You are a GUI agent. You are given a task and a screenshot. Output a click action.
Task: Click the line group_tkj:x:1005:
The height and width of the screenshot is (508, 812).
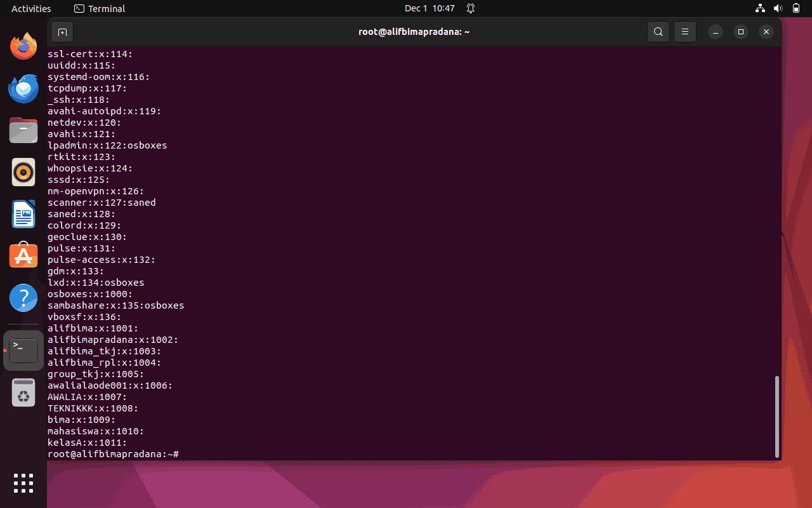pos(96,374)
